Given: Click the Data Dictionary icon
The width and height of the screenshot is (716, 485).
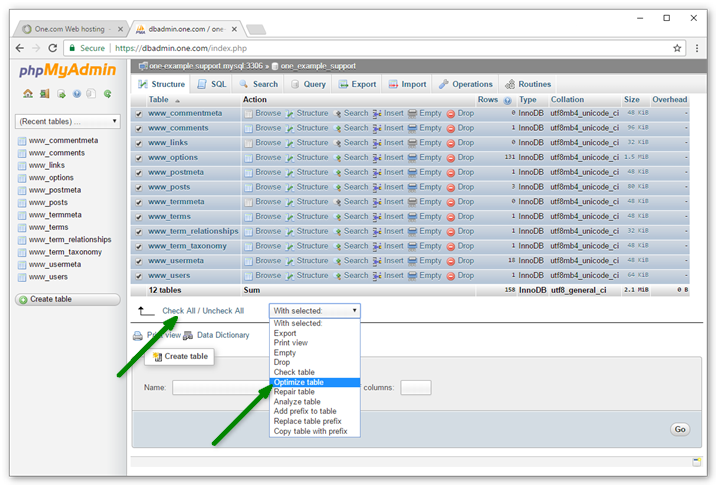Looking at the screenshot, I should coord(188,336).
